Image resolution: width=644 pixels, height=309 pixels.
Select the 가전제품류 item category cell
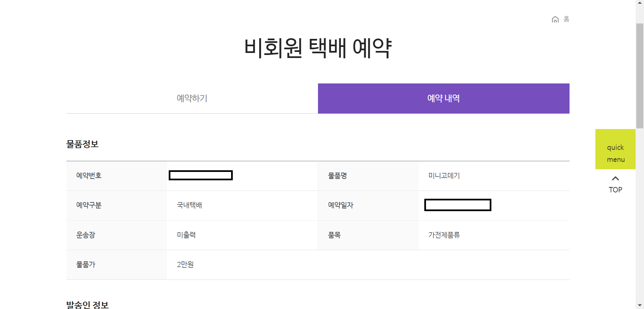coord(444,235)
